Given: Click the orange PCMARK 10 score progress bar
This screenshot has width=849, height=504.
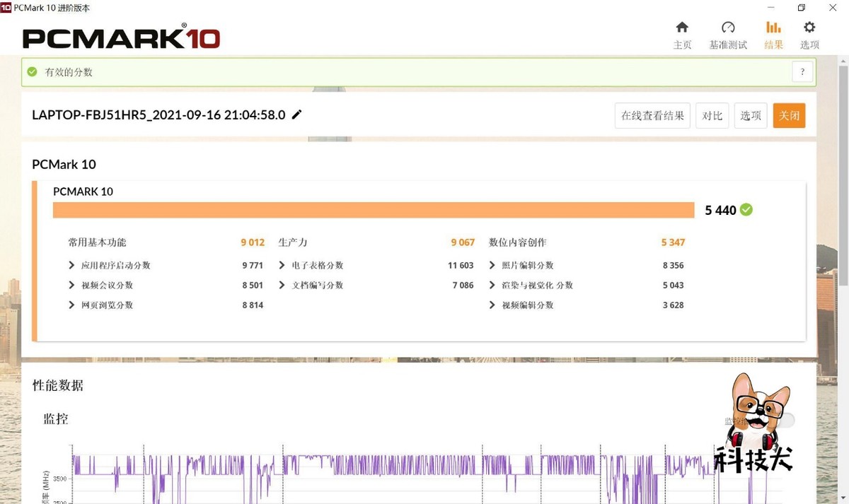Looking at the screenshot, I should (374, 209).
